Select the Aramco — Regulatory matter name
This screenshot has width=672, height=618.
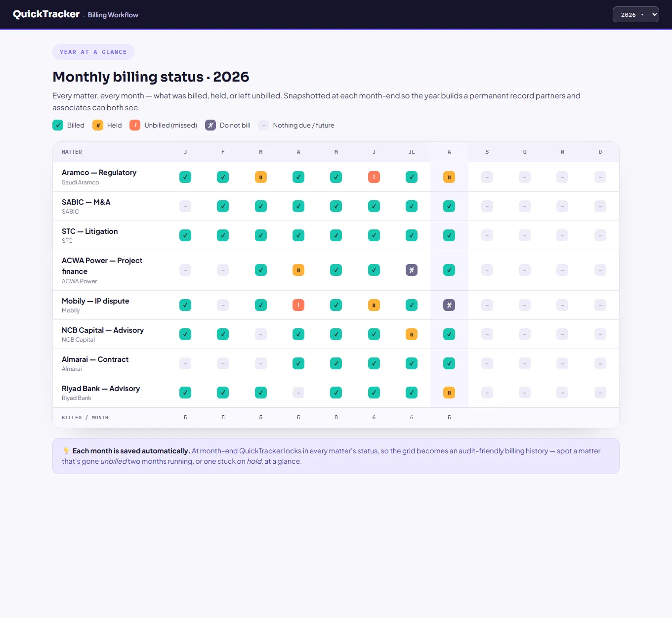99,173
